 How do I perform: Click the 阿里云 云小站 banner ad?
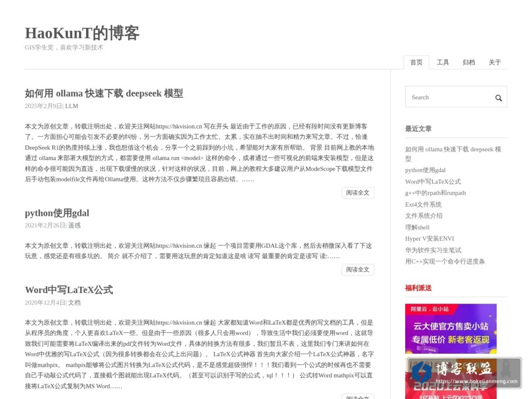tap(451, 329)
